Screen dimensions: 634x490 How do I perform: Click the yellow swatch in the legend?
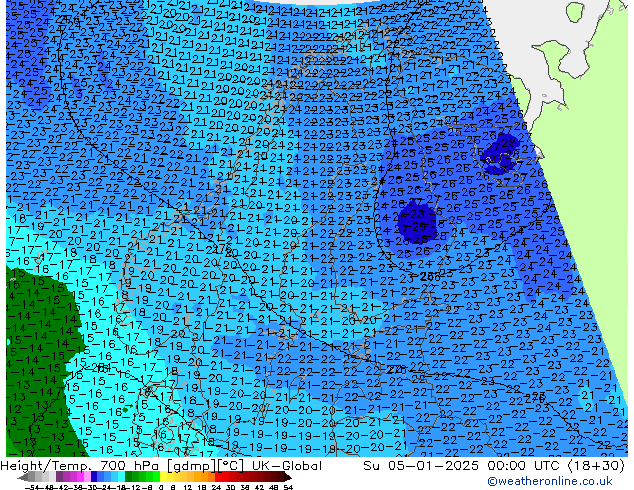(x=163, y=477)
